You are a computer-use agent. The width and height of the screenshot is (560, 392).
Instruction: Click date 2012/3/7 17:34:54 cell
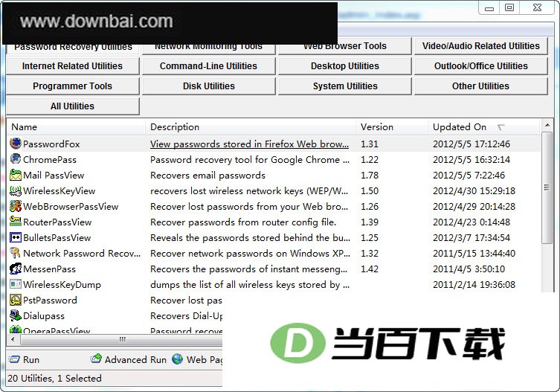472,238
